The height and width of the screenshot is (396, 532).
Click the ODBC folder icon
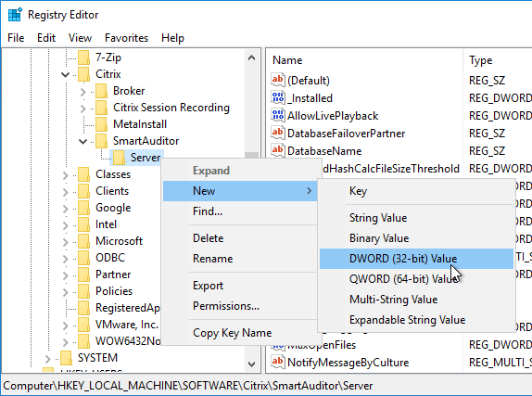point(83,257)
